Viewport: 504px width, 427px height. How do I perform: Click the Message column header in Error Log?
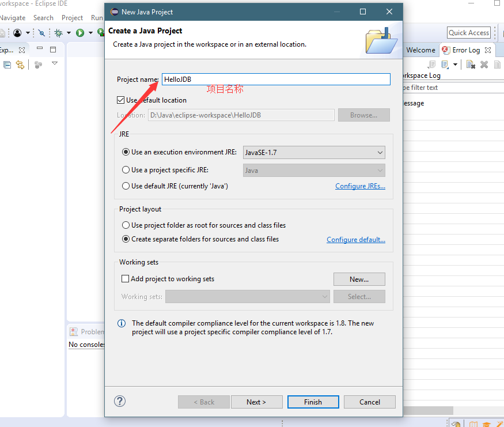pyautogui.click(x=414, y=103)
